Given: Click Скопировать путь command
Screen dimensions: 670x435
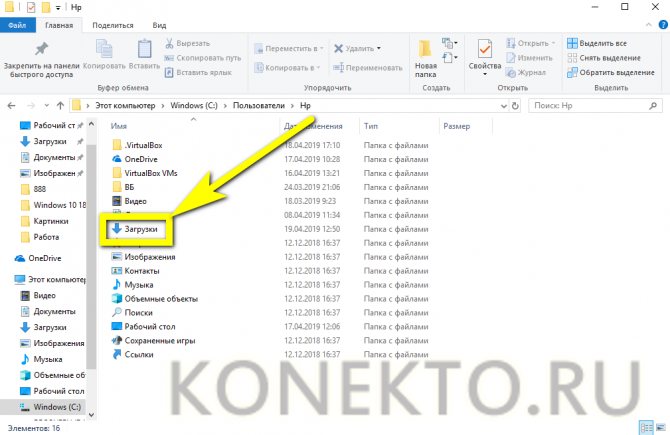Looking at the screenshot, I should 203,58.
